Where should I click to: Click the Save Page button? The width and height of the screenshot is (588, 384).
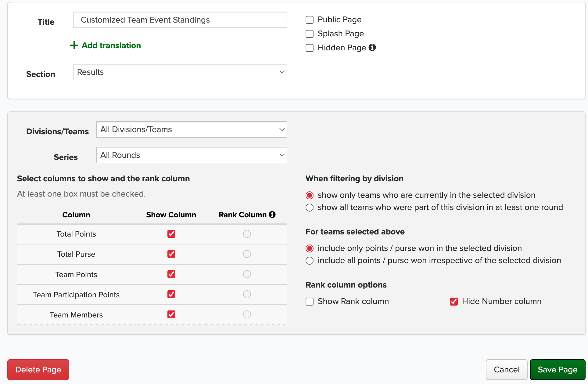point(558,370)
